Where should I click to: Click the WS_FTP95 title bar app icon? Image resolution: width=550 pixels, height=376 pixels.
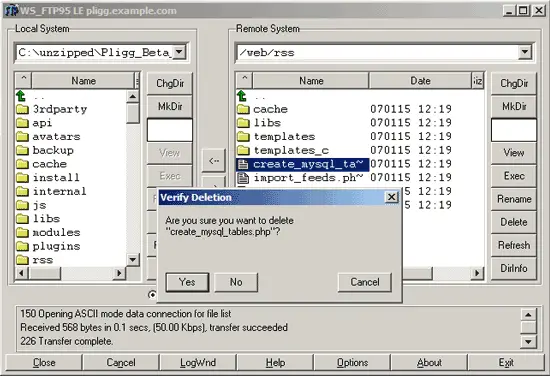[11, 11]
